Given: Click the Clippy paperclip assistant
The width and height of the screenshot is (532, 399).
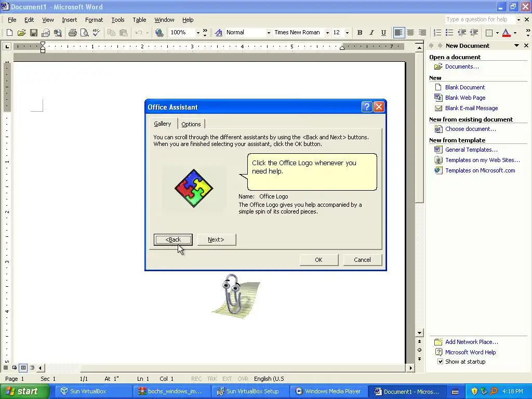Looking at the screenshot, I should point(235,296).
